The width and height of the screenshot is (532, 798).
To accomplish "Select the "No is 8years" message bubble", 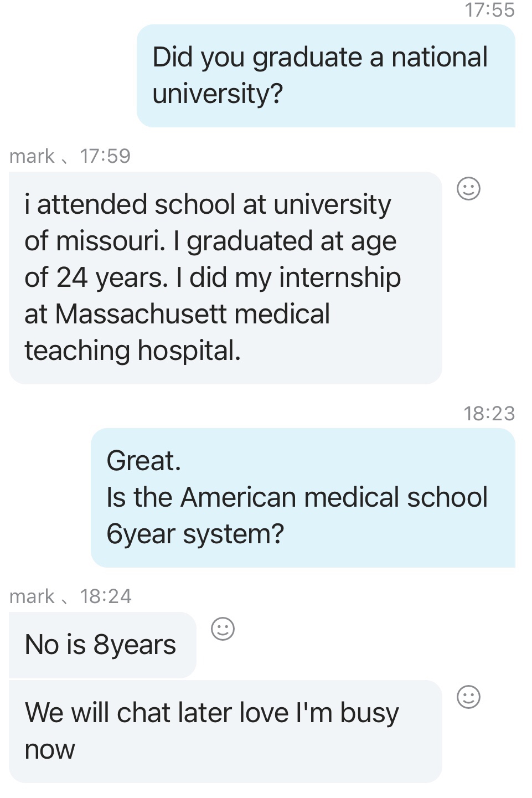I will click(x=102, y=645).
